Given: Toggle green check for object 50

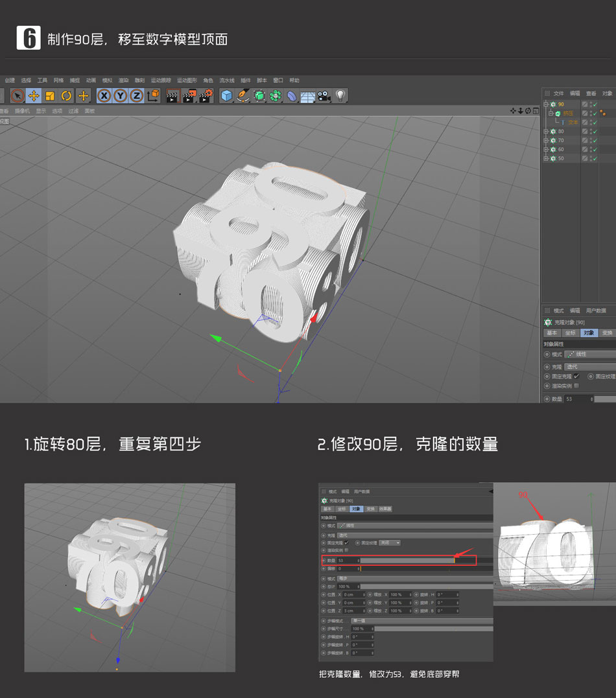Looking at the screenshot, I should pos(595,159).
